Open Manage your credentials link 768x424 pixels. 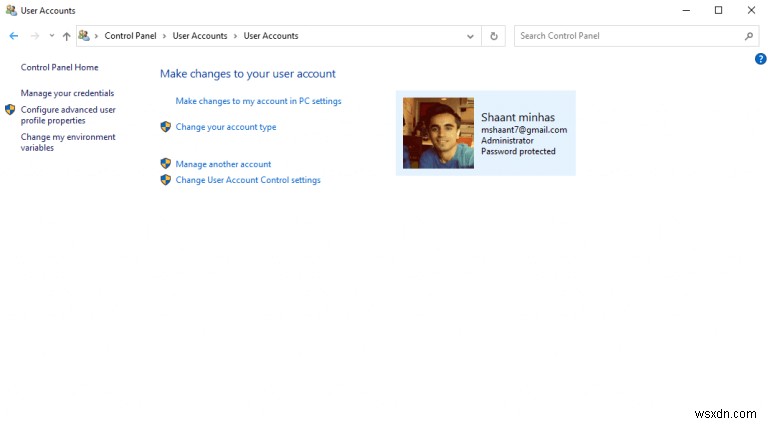pyautogui.click(x=67, y=93)
